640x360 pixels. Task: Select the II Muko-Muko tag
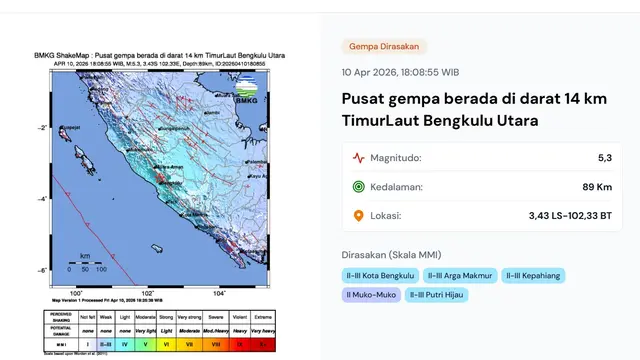371,295
